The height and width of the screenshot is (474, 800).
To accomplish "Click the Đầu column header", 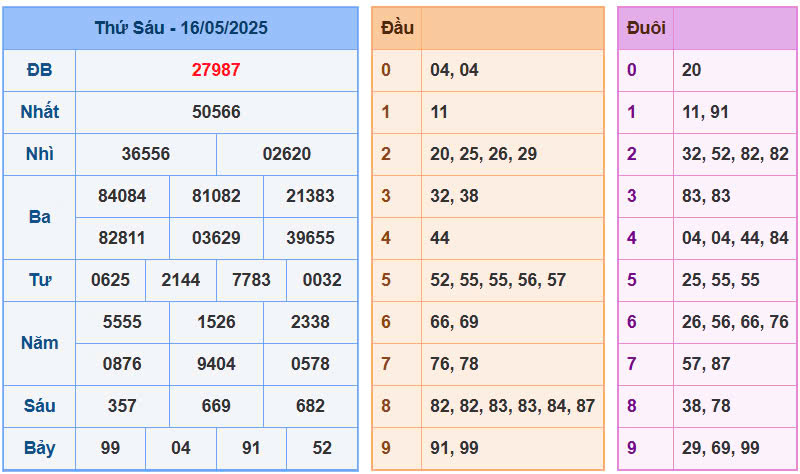I will [397, 28].
